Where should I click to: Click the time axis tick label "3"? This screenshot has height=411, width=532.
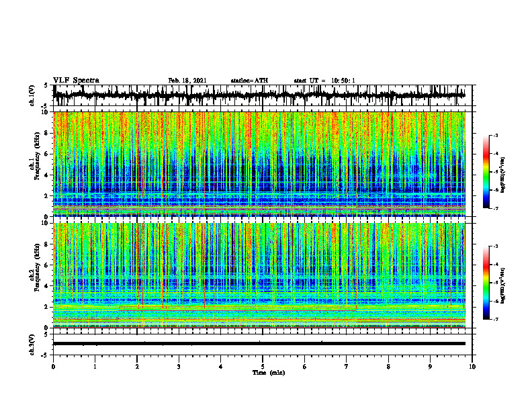click(179, 367)
